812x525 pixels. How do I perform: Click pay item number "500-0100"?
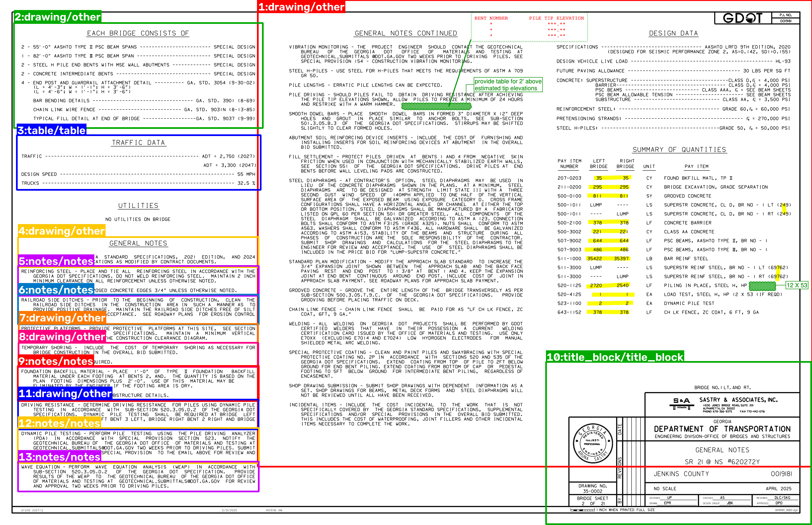coord(569,196)
